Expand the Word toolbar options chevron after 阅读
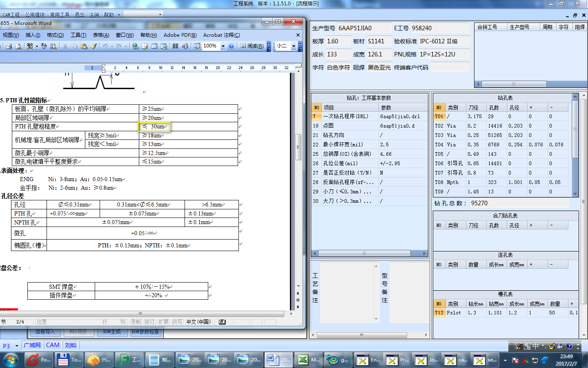588x368 pixels. coord(269,46)
